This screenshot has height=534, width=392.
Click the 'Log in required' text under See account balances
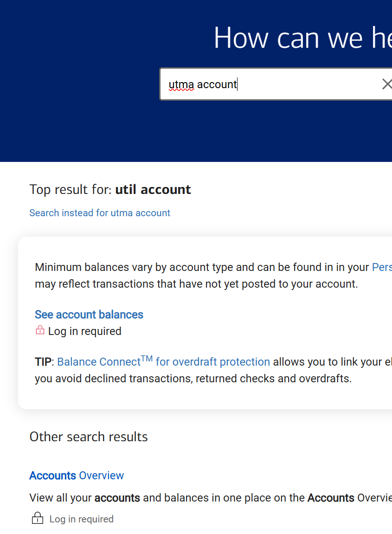tap(85, 331)
